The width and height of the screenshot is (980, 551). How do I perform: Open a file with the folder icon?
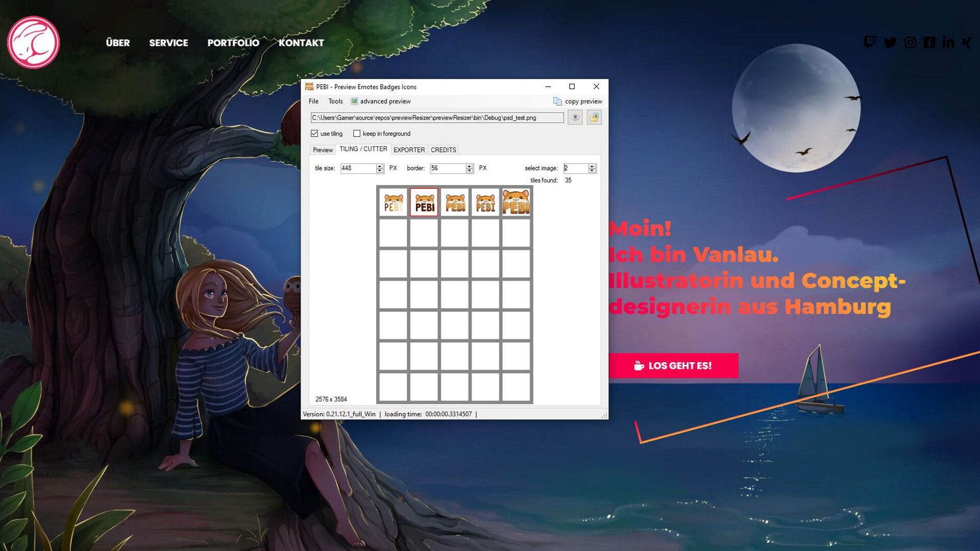595,117
